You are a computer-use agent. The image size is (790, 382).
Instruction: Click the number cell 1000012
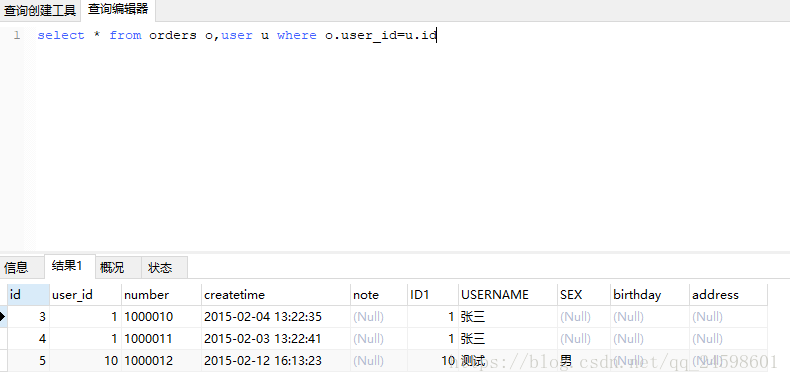[161, 361]
